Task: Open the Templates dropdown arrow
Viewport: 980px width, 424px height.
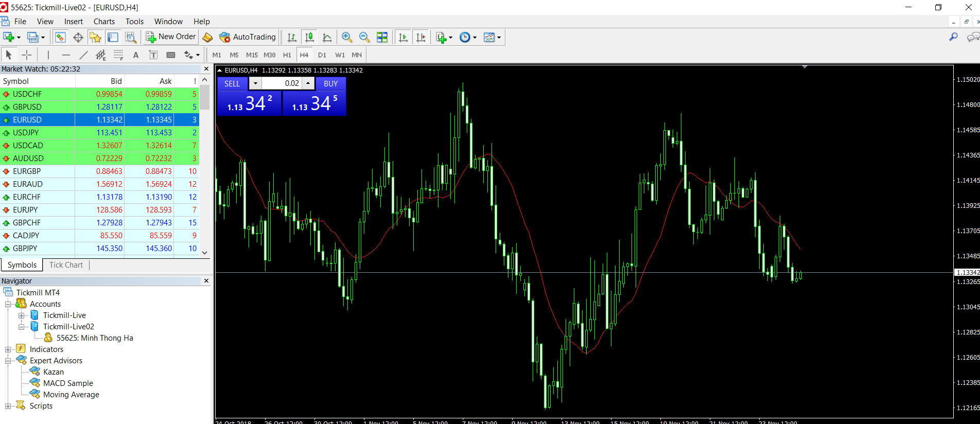Action: [x=499, y=38]
